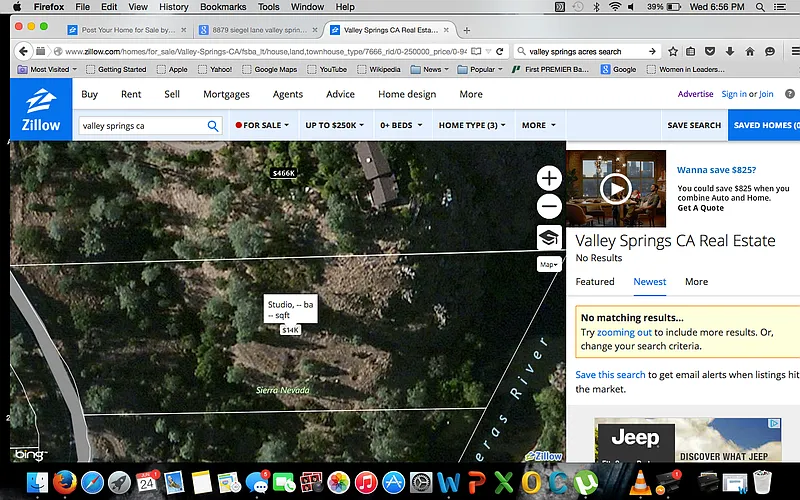Click the search magnifier in location box
Image resolution: width=800 pixels, height=500 pixels.
[213, 126]
